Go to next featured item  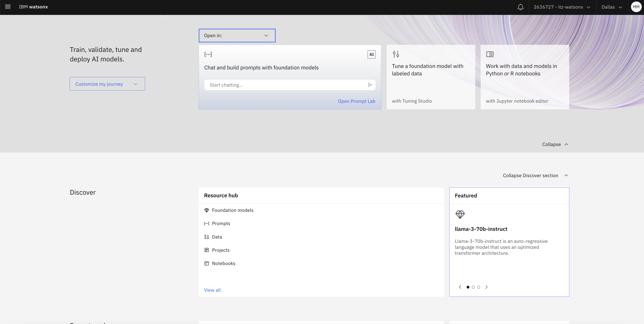486,287
